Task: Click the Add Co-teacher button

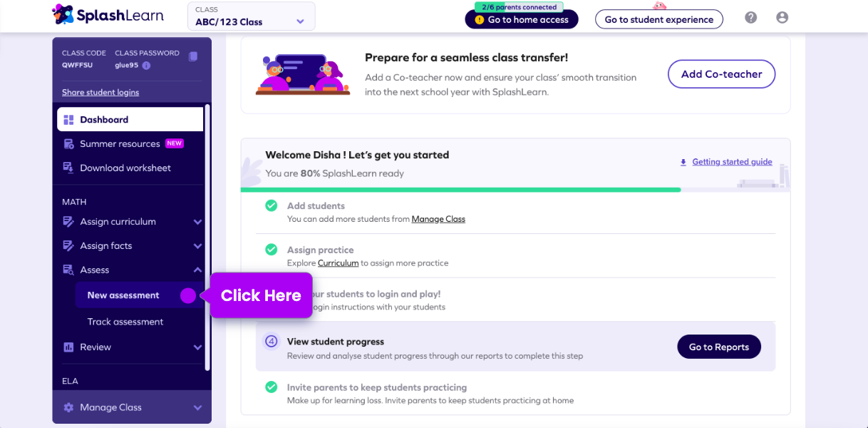Action: click(x=721, y=74)
